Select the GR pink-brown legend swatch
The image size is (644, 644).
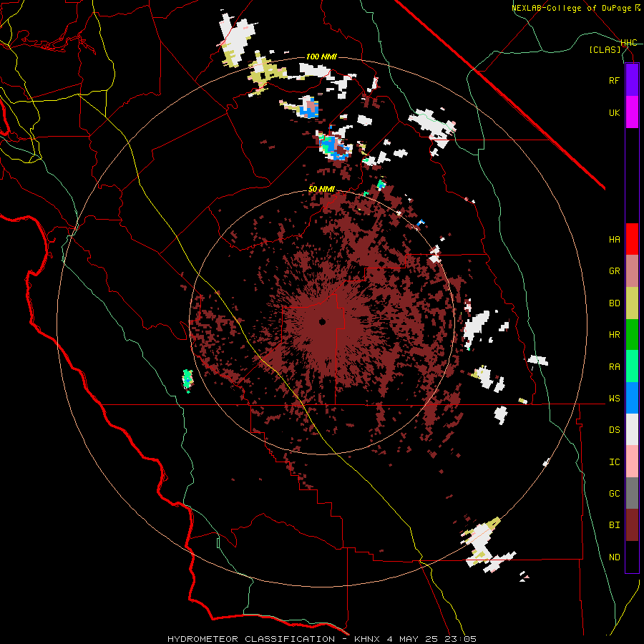pos(632,271)
